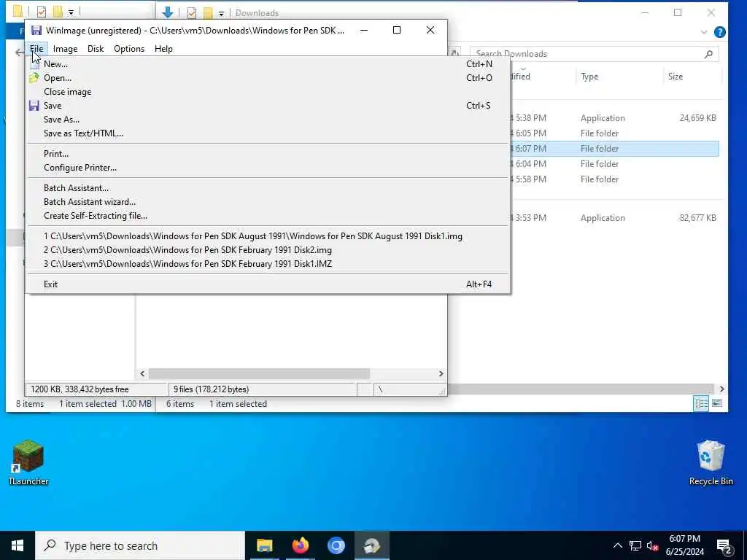Click the '9 files (178,212 bytes)' status text
The width and height of the screenshot is (747, 560).
click(211, 389)
